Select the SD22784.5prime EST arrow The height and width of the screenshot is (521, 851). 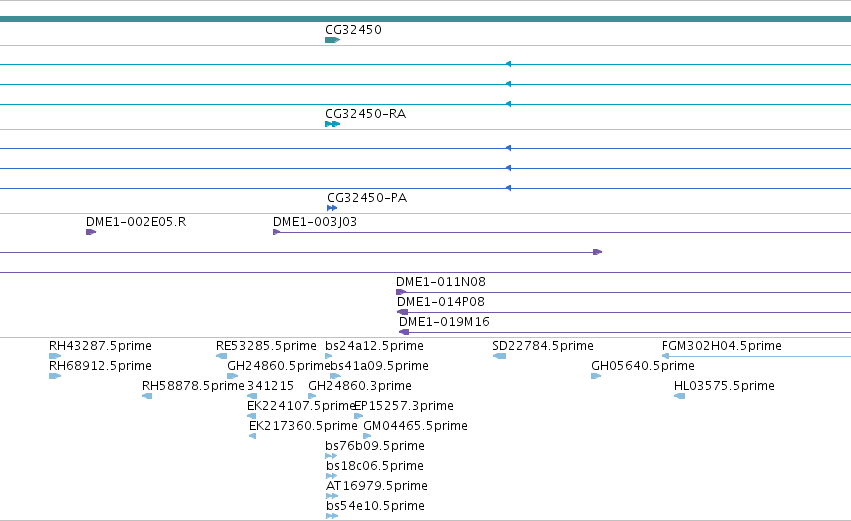point(499,357)
